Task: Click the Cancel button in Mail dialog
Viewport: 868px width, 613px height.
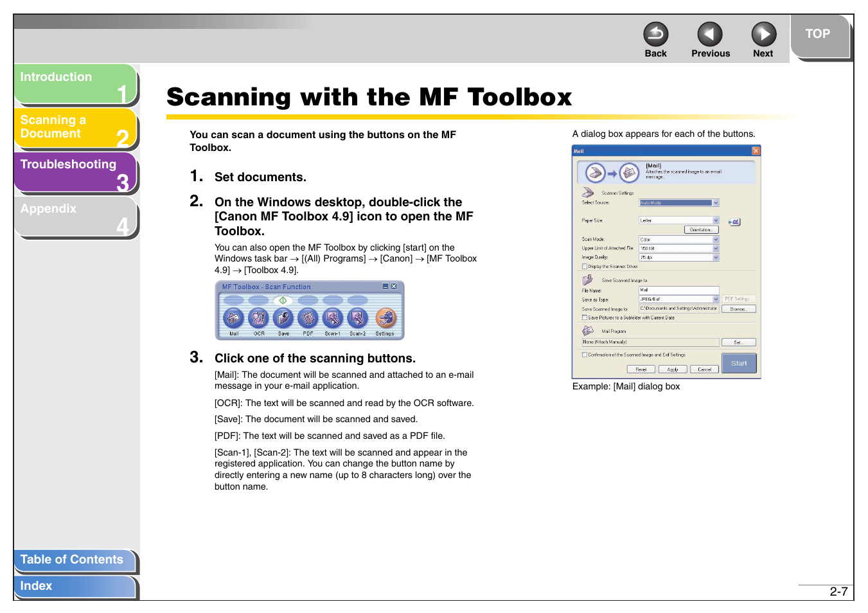Action: pyautogui.click(x=705, y=369)
